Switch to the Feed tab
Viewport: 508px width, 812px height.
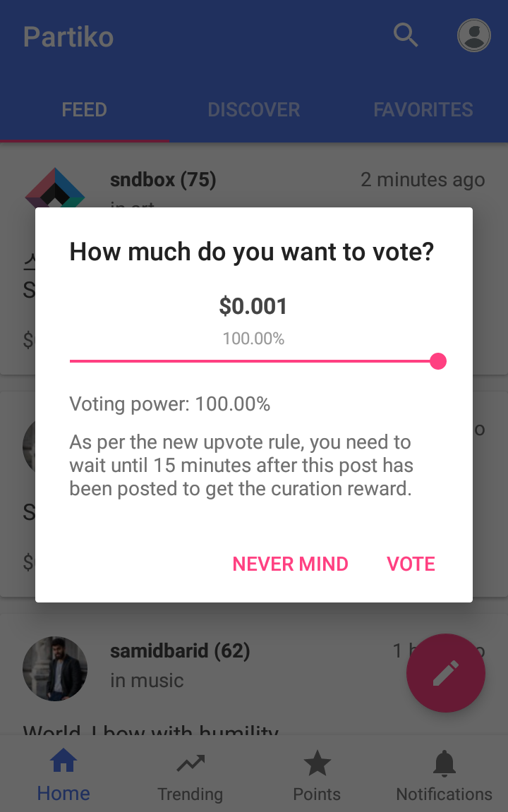(85, 110)
